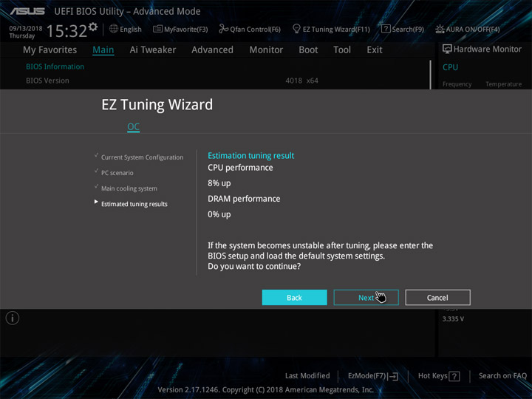
Task: Click Next to continue tuning
Action: (366, 298)
